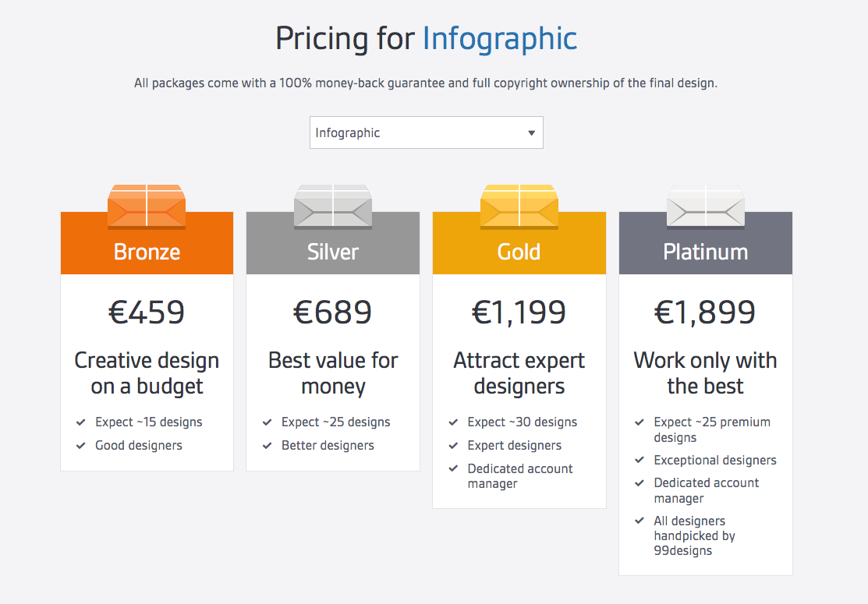The height and width of the screenshot is (604, 868).
Task: Click the €459 Bronze price
Action: point(147,312)
